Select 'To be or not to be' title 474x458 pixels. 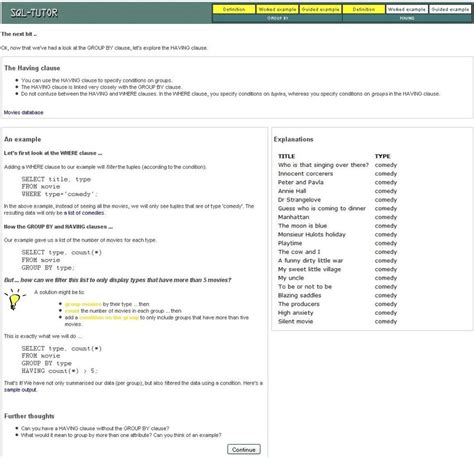(305, 286)
